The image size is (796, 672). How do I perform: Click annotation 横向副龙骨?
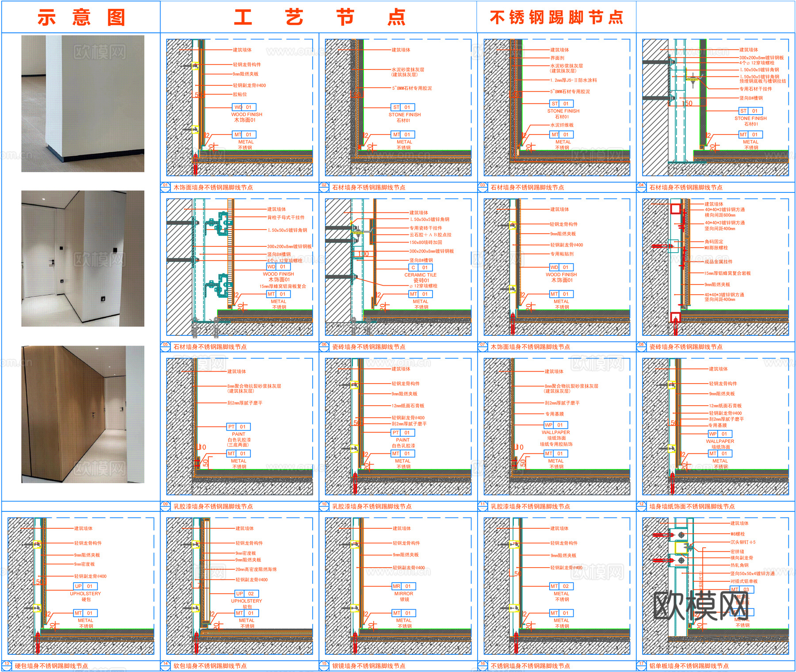tap(742, 558)
